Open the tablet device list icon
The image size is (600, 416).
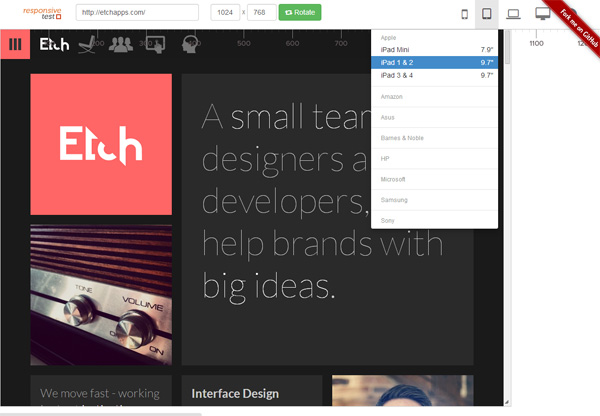pyautogui.click(x=487, y=14)
